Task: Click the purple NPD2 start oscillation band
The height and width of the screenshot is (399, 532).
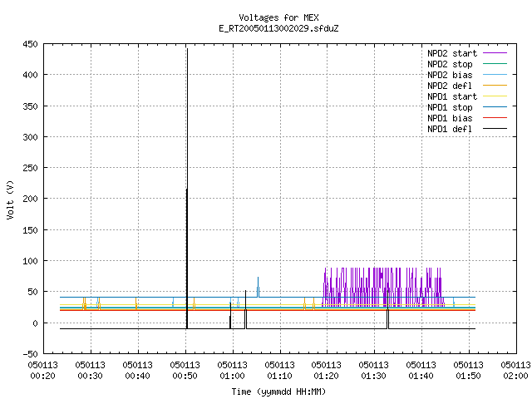Action: [383, 287]
